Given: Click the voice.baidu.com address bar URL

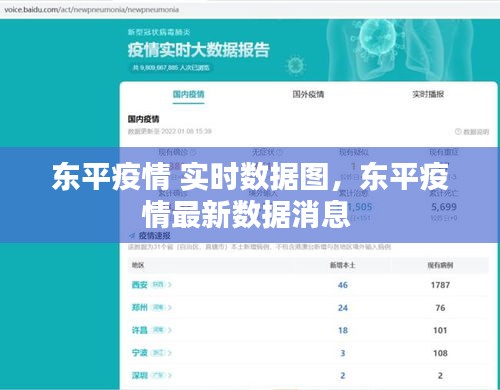Looking at the screenshot, I should 91,10.
